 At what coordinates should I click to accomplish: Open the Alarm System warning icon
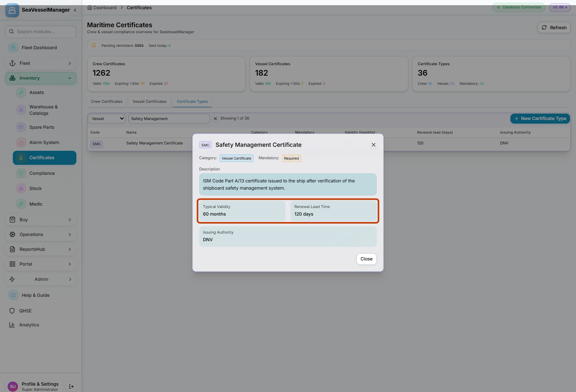coord(21,142)
